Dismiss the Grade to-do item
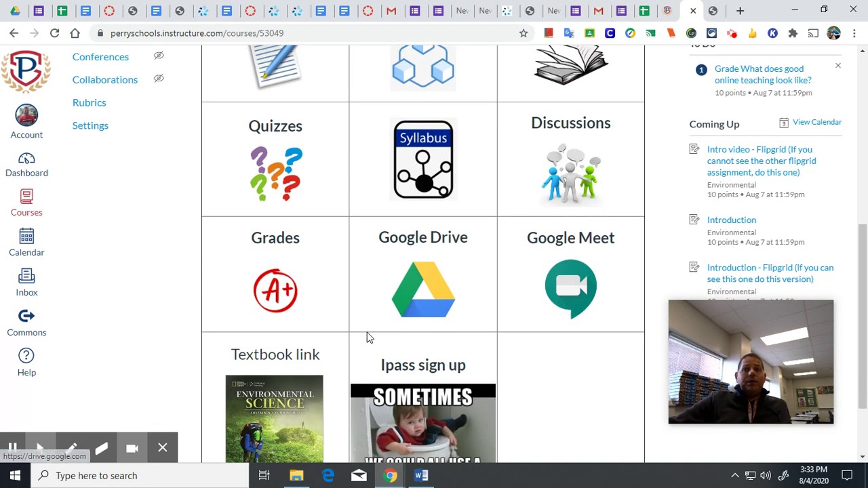The width and height of the screenshot is (868, 488). coord(838,66)
